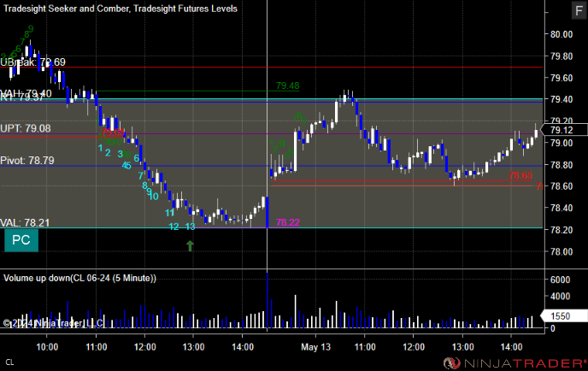Select the Pivot: 78.79 level label
588x371 pixels.
[27, 161]
